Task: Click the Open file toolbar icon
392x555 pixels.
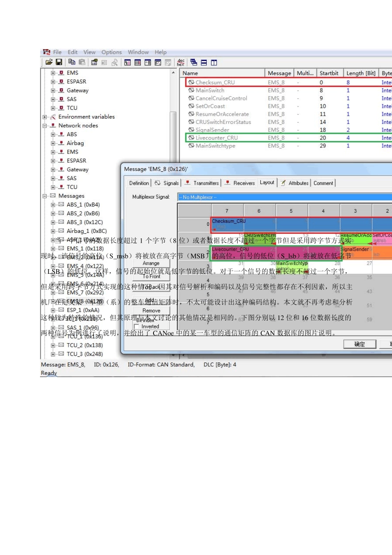Action: click(x=49, y=62)
